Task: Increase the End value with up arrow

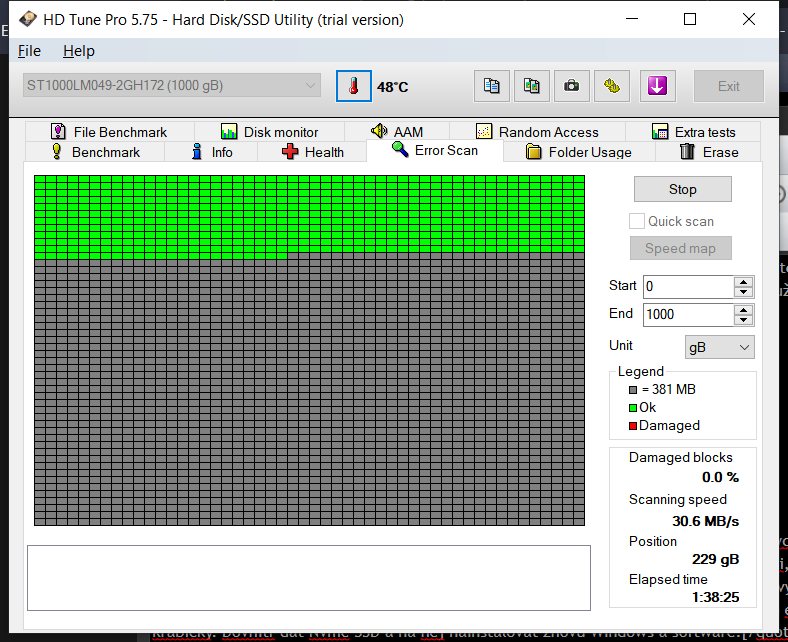Action: click(743, 310)
